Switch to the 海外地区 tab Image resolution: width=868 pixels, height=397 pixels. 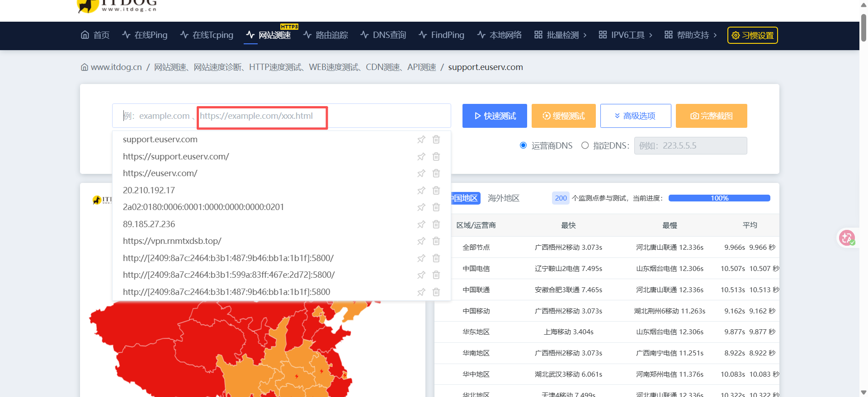click(x=504, y=198)
